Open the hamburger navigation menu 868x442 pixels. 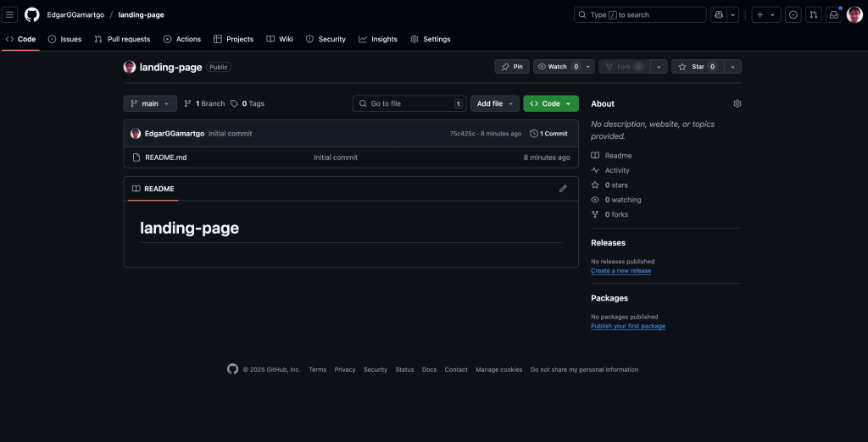10,14
